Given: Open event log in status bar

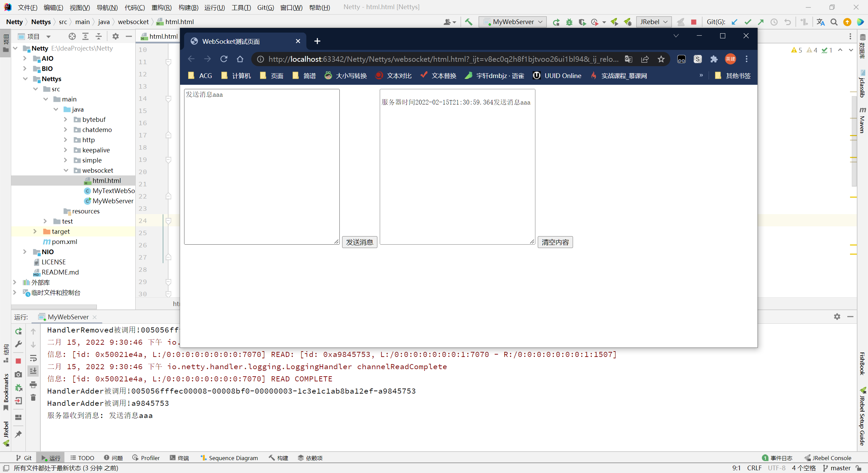Looking at the screenshot, I should pos(777,458).
